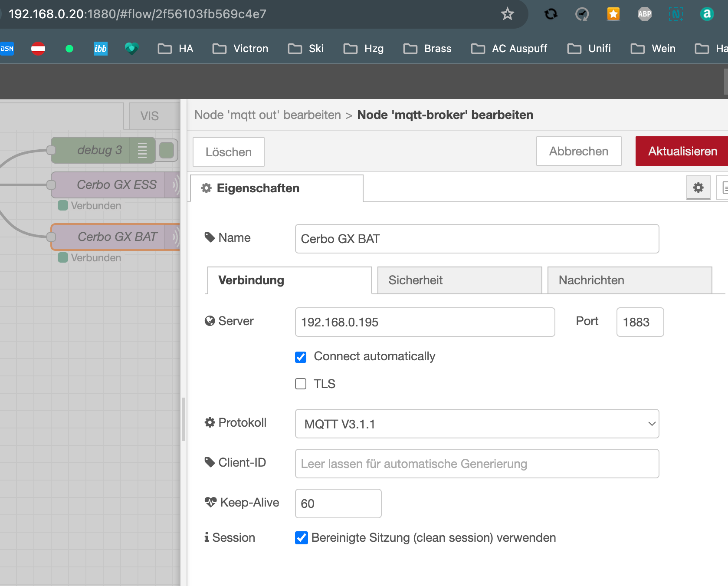
Task: Click the Löschen button
Action: pos(229,152)
